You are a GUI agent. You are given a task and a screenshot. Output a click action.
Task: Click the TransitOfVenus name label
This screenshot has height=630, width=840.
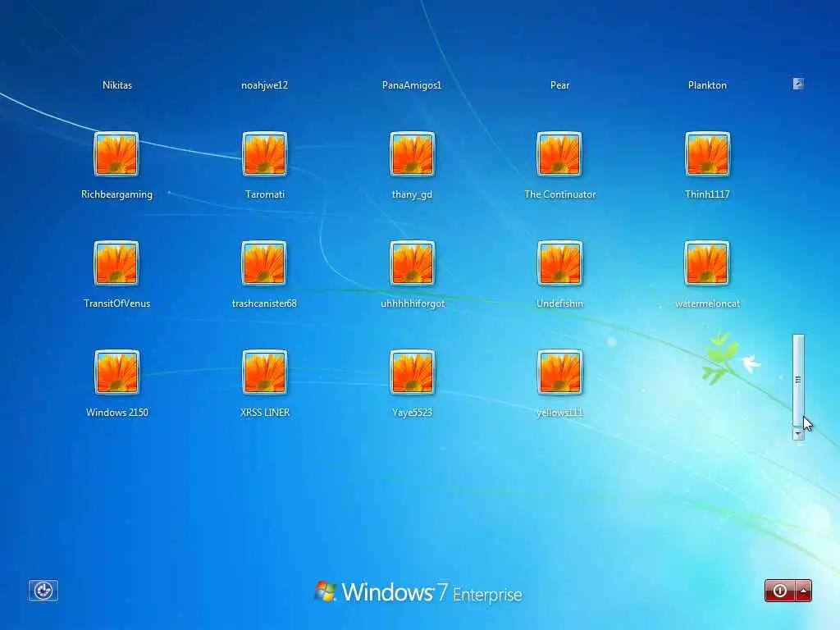click(x=116, y=304)
